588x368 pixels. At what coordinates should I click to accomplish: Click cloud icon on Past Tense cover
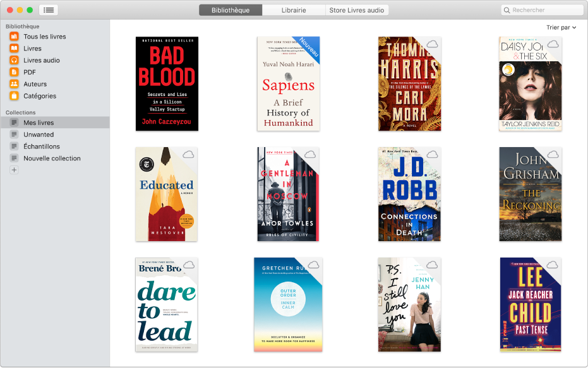pyautogui.click(x=552, y=265)
